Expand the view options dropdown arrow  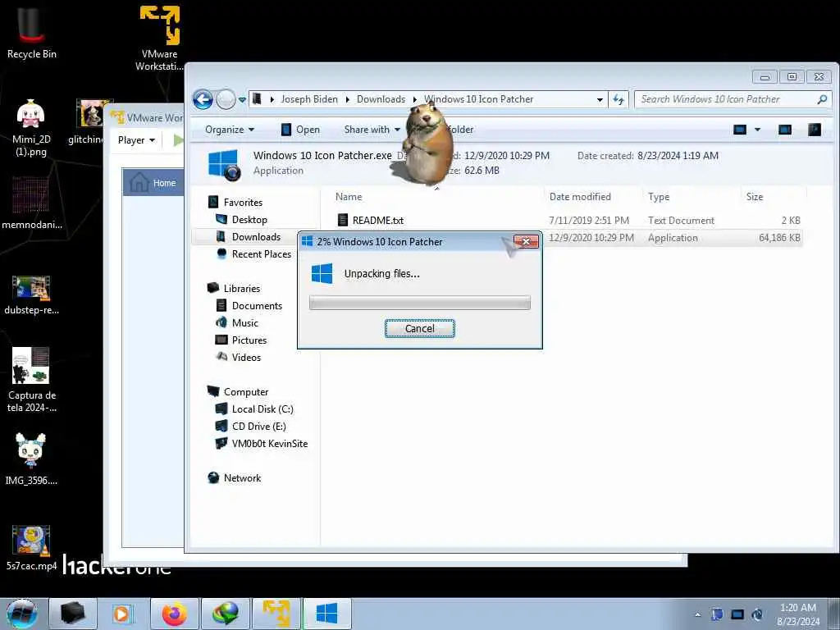pos(757,130)
